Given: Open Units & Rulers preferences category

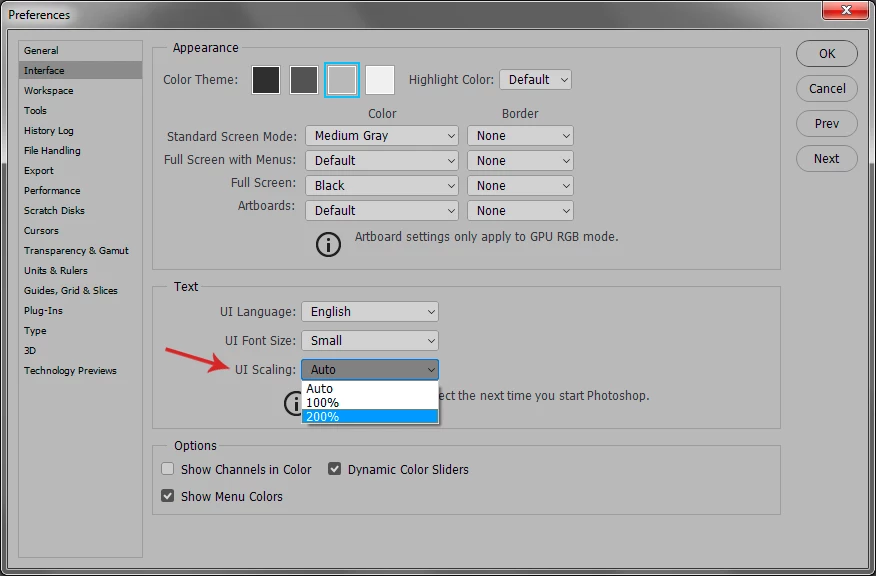Looking at the screenshot, I should (80, 270).
